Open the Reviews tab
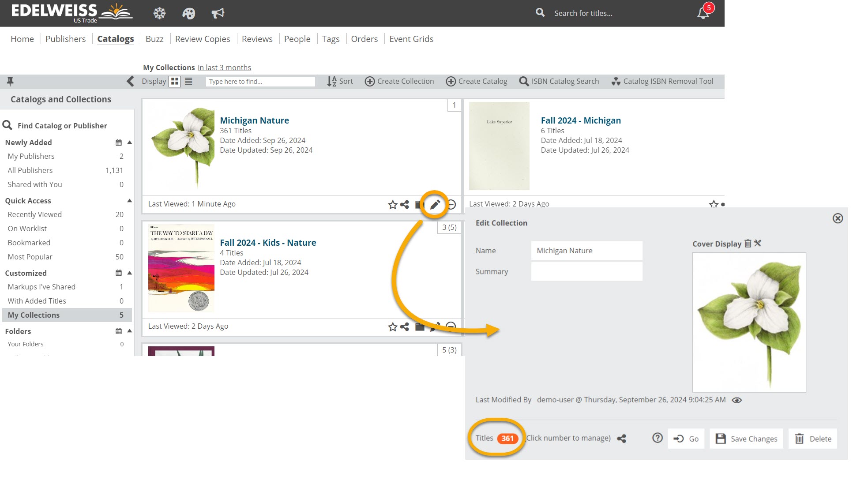868x484 pixels. coord(257,39)
